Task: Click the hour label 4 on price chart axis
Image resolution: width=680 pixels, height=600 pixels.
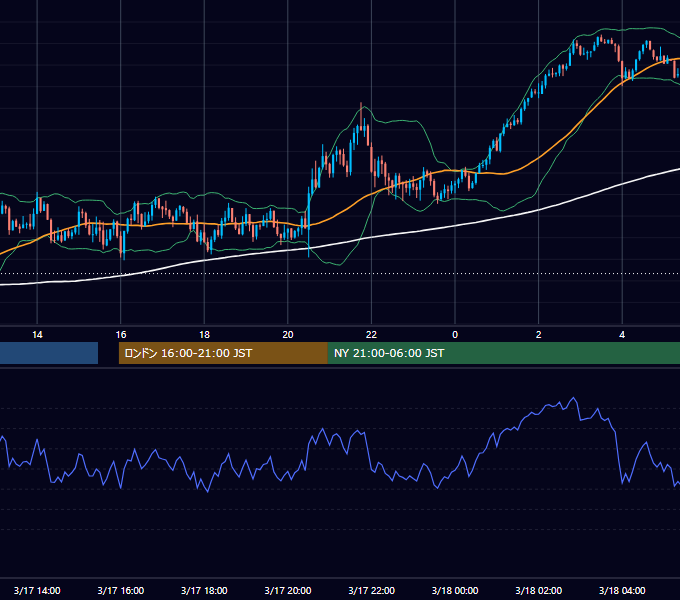Action: [x=622, y=335]
